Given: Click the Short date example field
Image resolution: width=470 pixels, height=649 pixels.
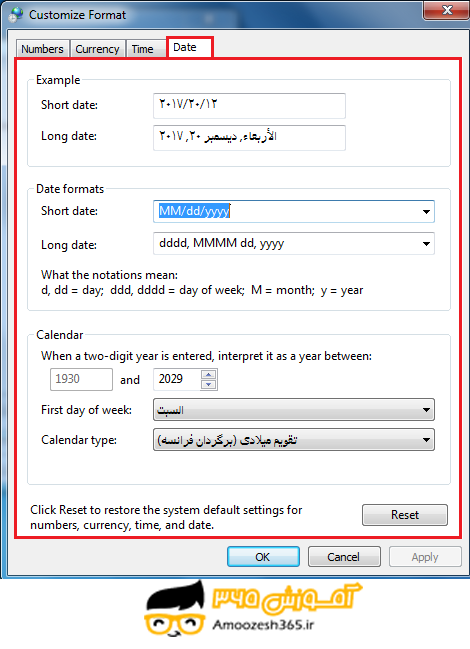Looking at the screenshot, I should [249, 106].
